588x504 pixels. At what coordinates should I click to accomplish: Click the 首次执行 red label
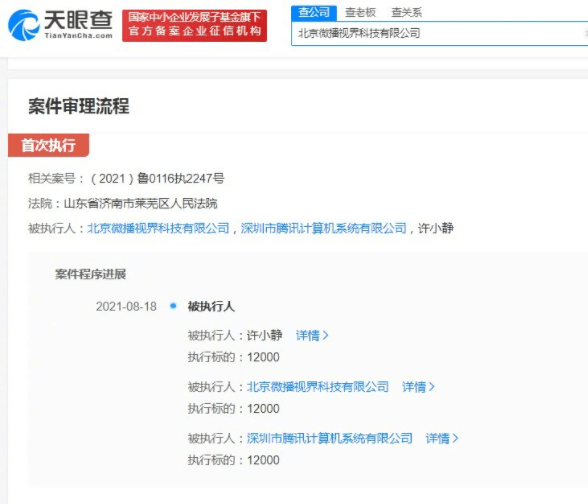tap(48, 145)
